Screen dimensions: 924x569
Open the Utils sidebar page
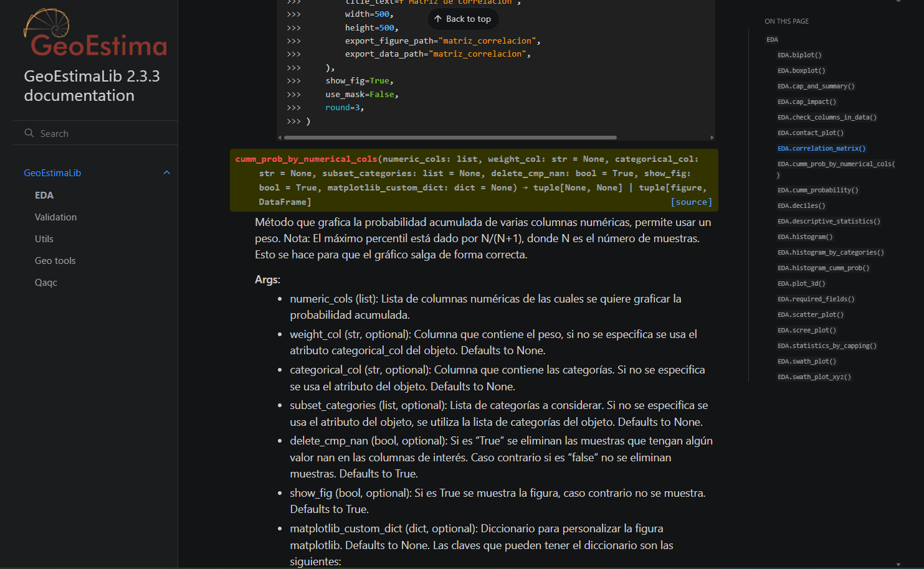[x=44, y=239]
